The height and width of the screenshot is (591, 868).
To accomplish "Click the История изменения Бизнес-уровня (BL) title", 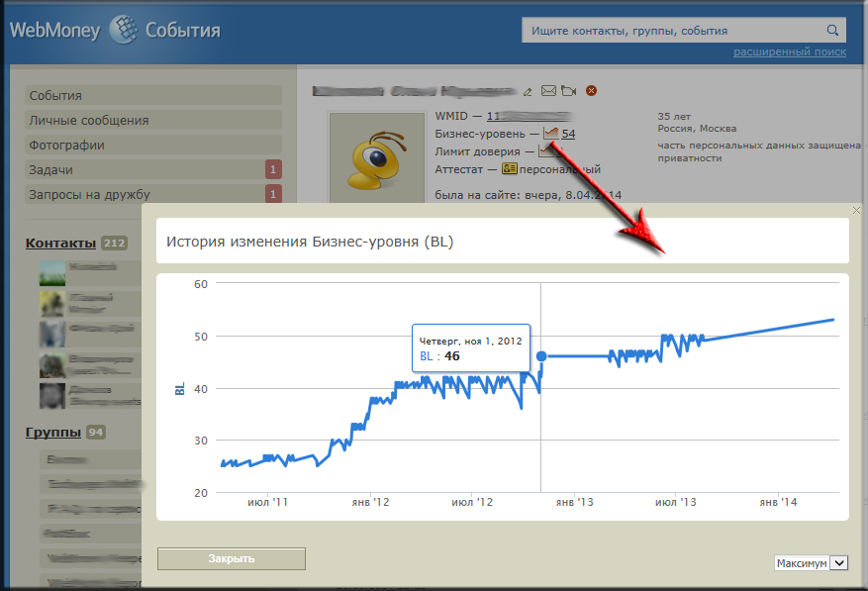I will (310, 242).
